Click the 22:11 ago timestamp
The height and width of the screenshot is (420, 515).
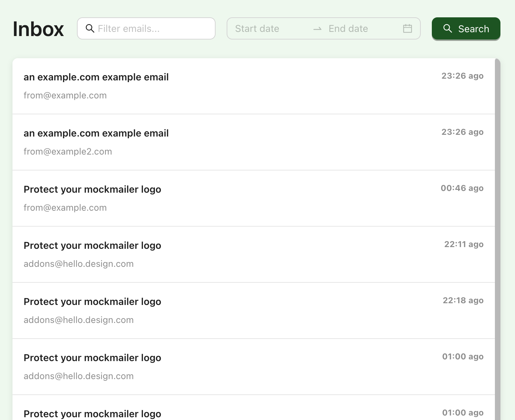[464, 244]
